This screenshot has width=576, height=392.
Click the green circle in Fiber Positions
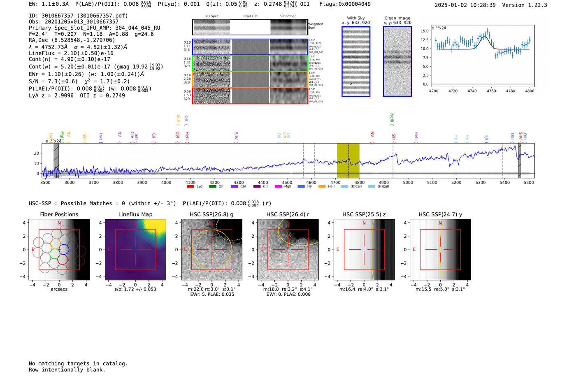pyautogui.click(x=54, y=254)
